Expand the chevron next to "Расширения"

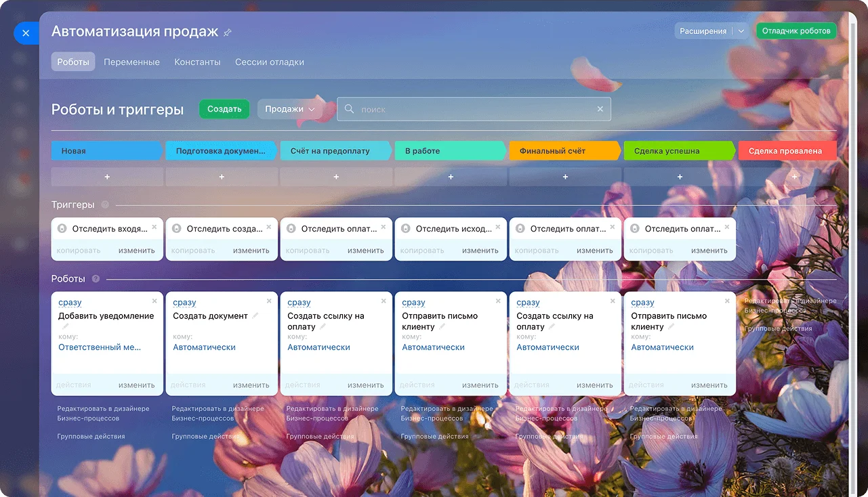click(x=741, y=30)
